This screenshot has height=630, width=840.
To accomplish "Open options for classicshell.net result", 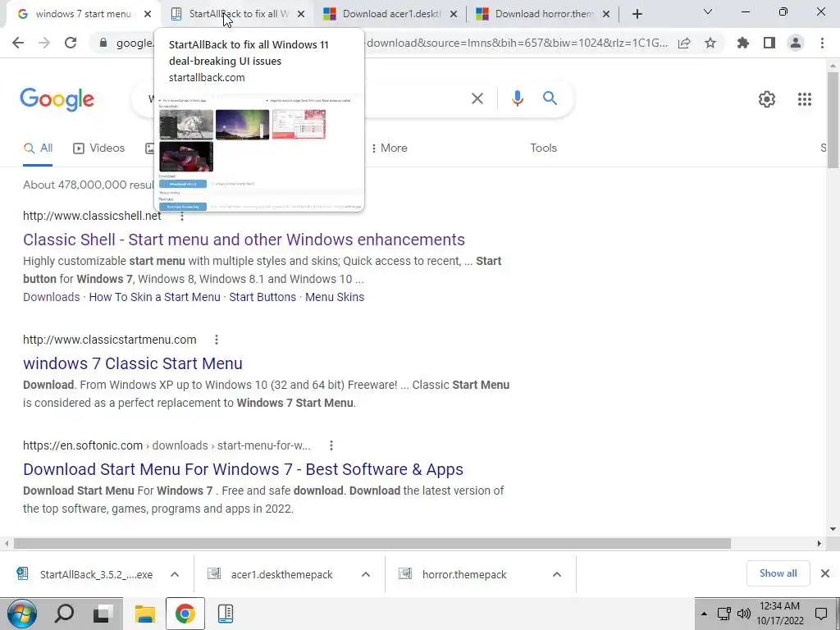I will [x=182, y=216].
